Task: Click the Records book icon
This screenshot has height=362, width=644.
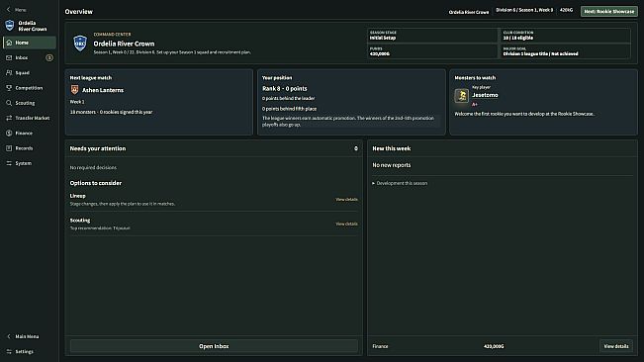Action: coord(9,148)
